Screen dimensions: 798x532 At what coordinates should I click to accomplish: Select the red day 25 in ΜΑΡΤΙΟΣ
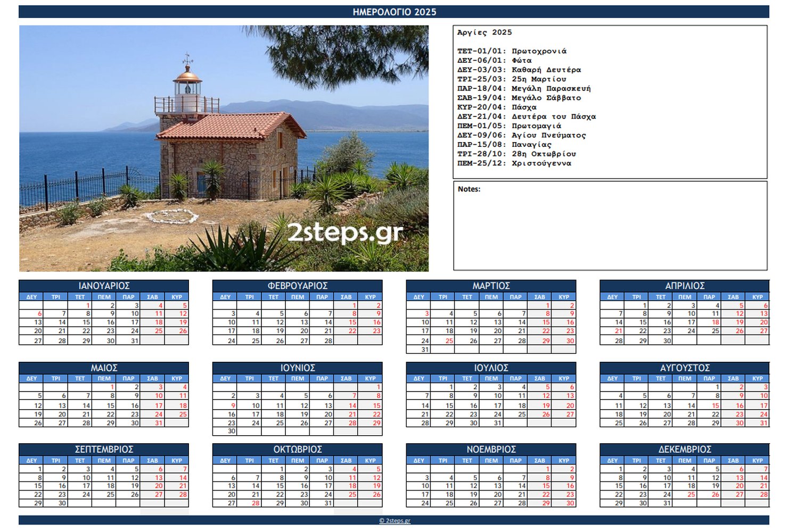443,340
